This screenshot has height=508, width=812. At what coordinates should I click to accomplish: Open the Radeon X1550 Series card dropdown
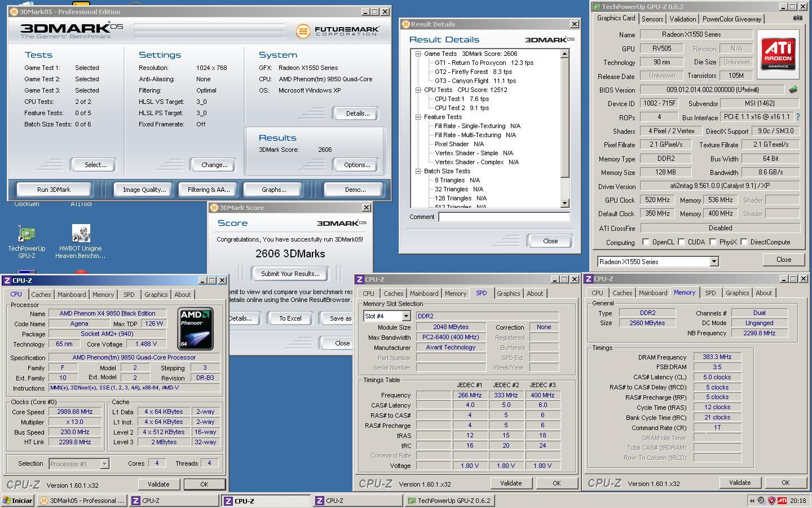714,261
